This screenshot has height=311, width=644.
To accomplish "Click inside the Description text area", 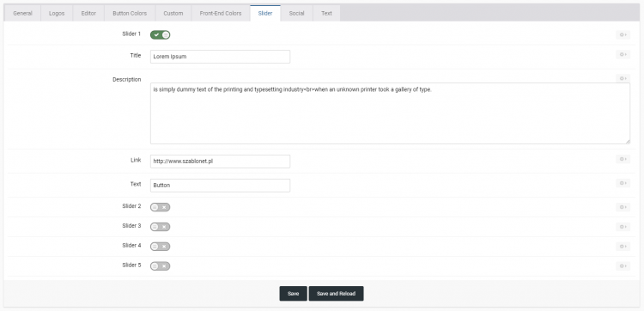I will coord(390,113).
